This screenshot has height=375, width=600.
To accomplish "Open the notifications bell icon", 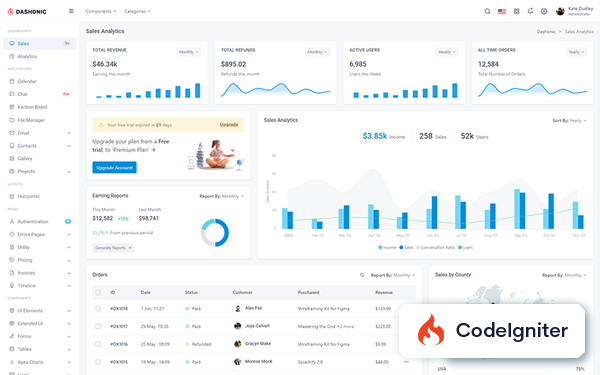I will point(530,11).
